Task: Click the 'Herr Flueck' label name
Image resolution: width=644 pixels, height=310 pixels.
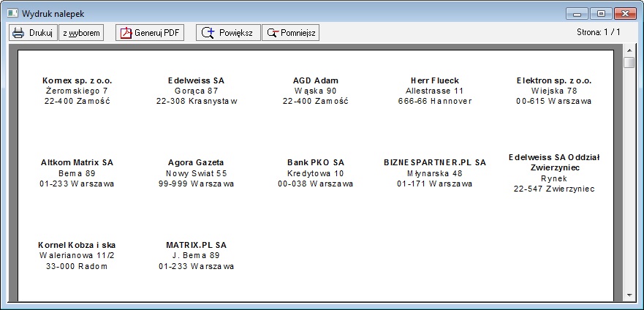Action: pos(434,80)
